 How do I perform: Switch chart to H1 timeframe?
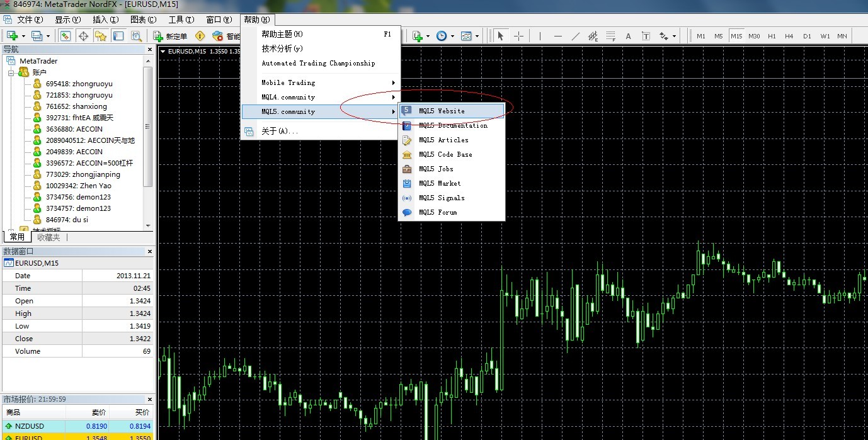tap(772, 36)
